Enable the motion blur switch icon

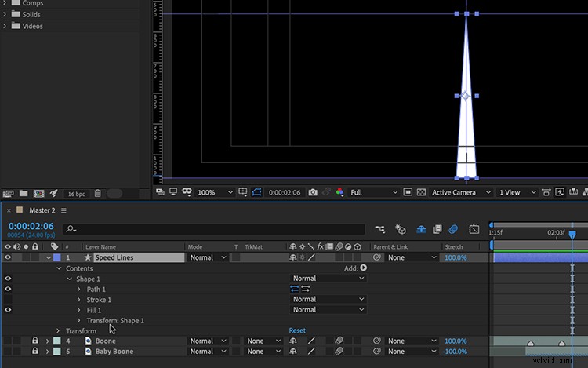pos(453,229)
